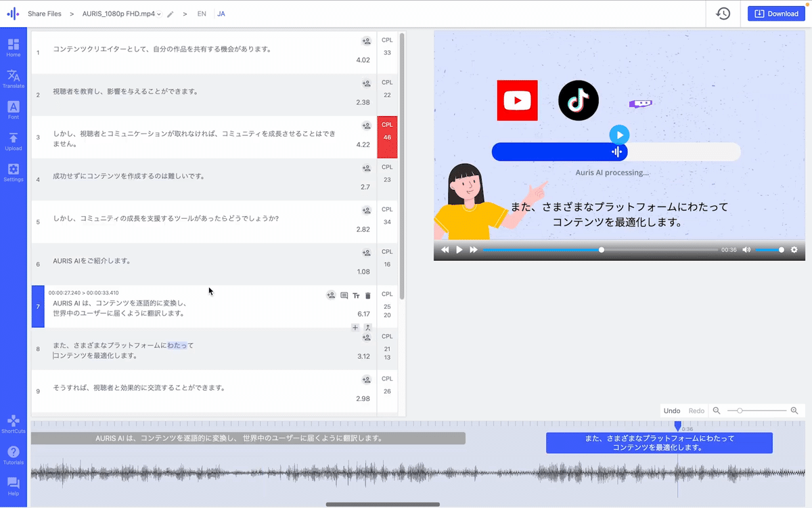Mute the video with the speaker icon
This screenshot has width=812, height=508.
pos(746,250)
